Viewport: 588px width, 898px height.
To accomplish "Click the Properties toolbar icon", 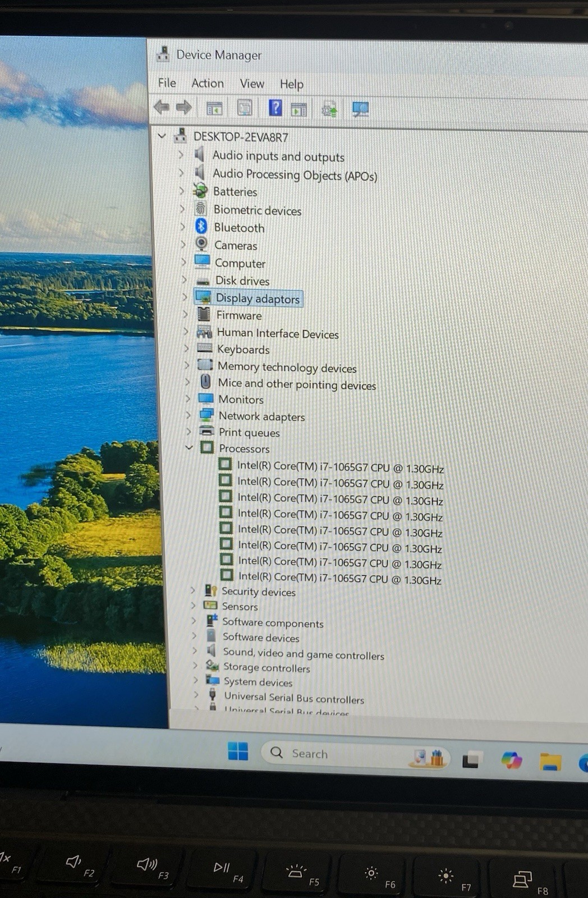I will click(x=245, y=108).
